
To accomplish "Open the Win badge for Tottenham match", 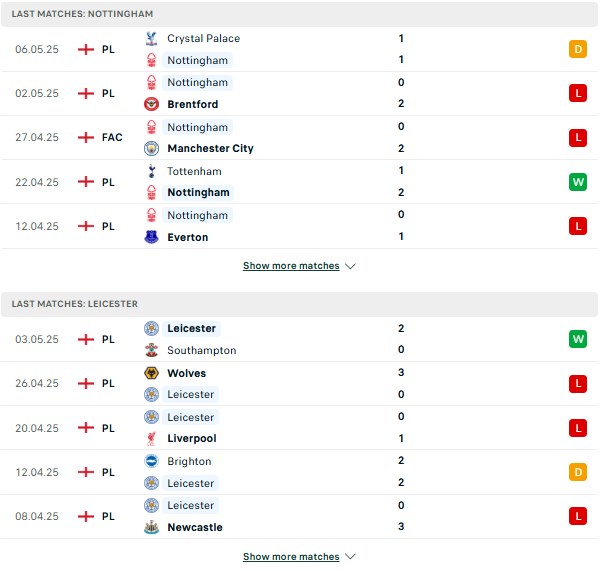I will (x=578, y=182).
